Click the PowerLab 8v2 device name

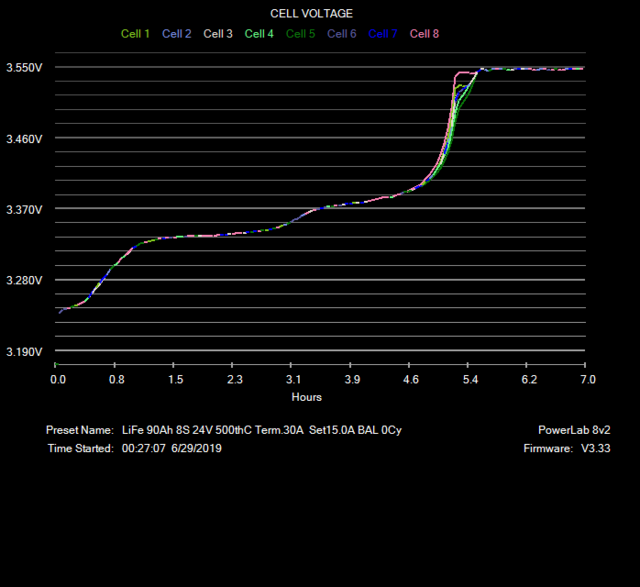574,430
